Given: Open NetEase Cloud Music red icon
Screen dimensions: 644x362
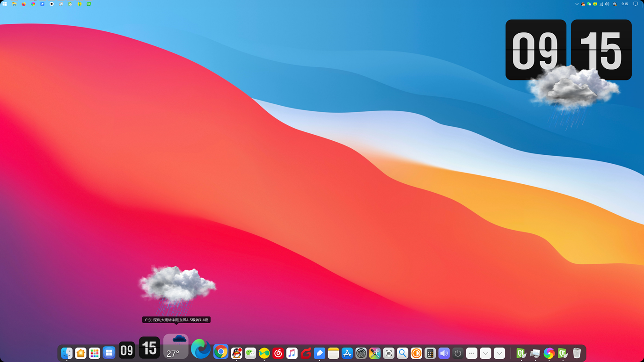Looking at the screenshot, I should [x=278, y=353].
